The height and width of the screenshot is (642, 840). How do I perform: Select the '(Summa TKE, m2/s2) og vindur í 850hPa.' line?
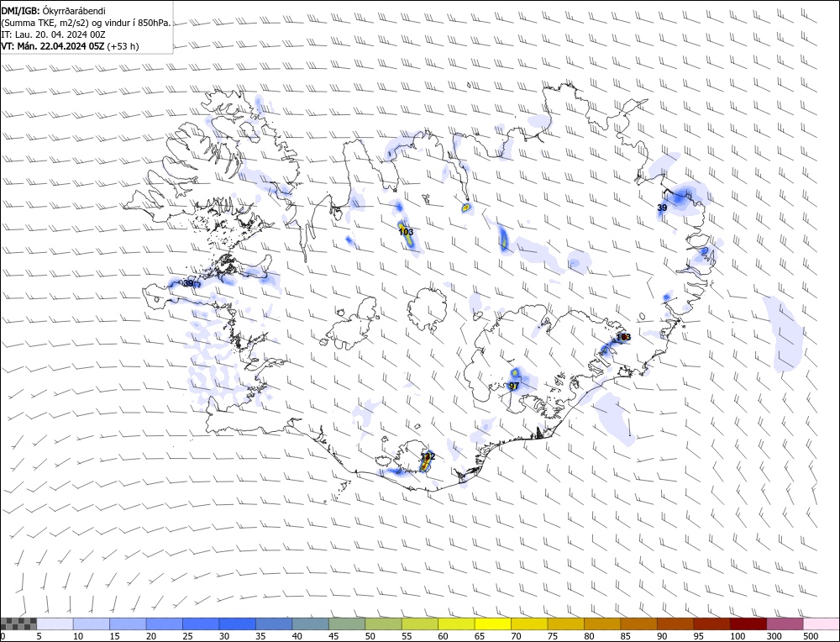click(87, 23)
